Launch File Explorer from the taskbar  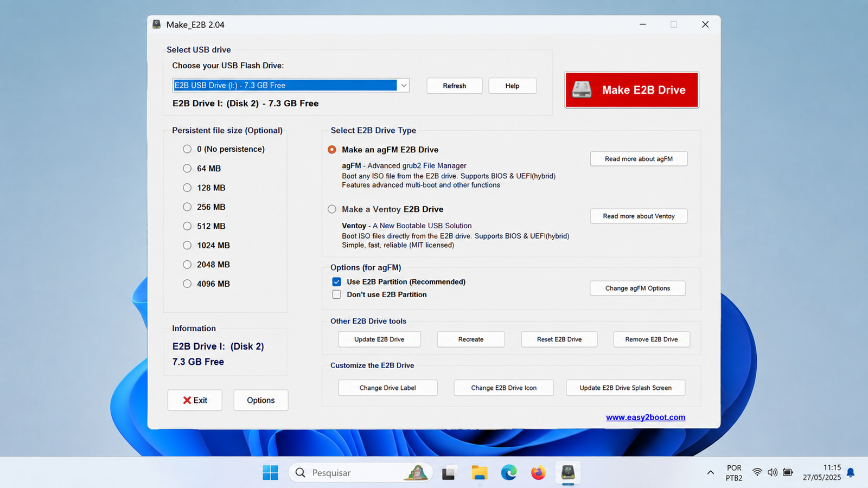(x=479, y=473)
